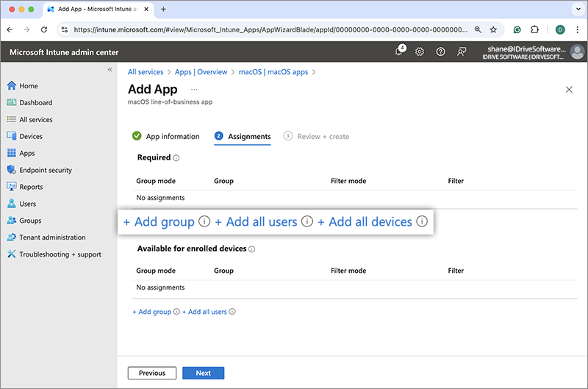Open the Feedback icon in header
The image size is (588, 389).
(x=462, y=51)
